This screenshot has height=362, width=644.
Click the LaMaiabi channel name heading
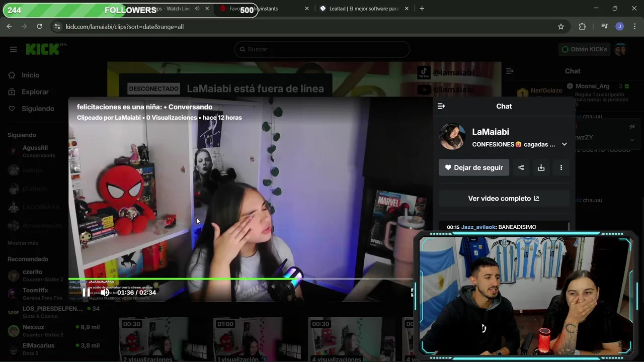click(491, 132)
